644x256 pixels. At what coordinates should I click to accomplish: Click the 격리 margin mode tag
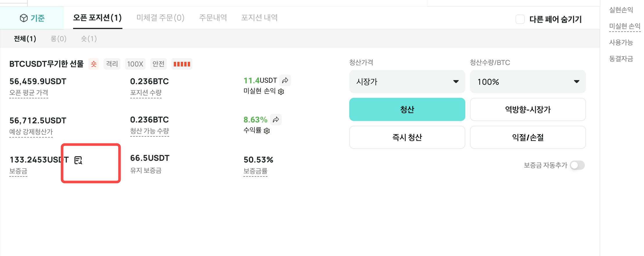pyautogui.click(x=112, y=64)
